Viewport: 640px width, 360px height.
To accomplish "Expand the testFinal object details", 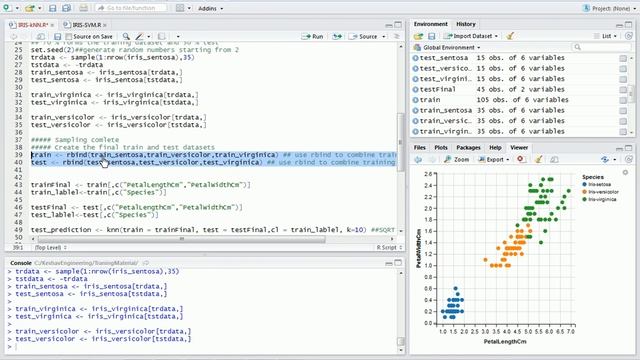I will point(416,89).
